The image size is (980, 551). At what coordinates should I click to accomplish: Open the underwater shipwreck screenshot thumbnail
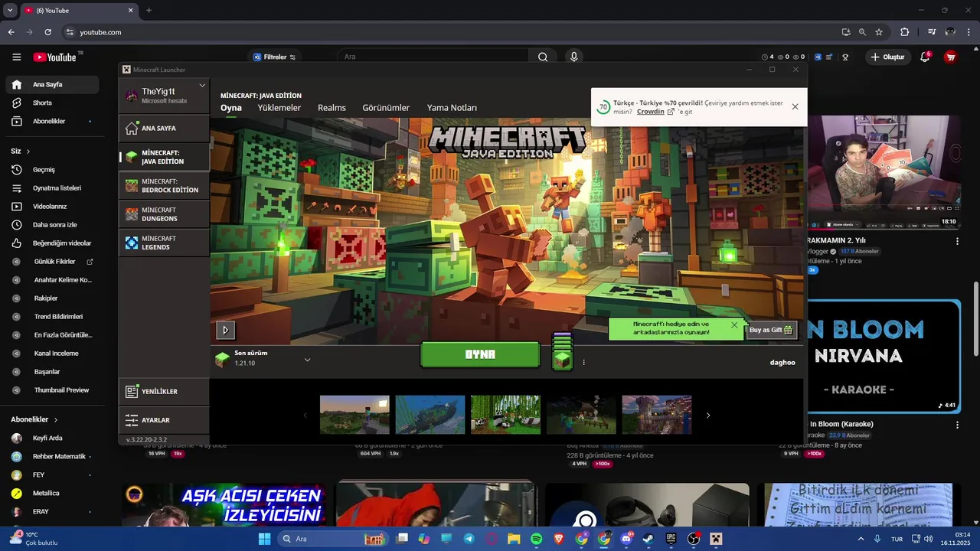[430, 415]
